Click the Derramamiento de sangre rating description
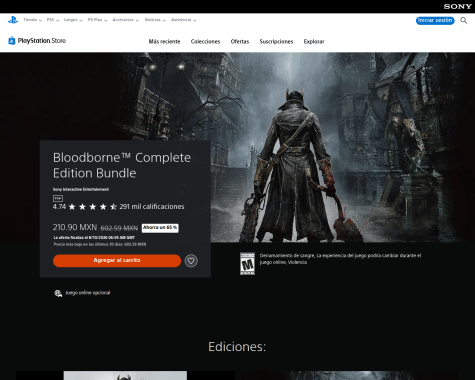Screen dimensions: 475x380 [x=340, y=259]
